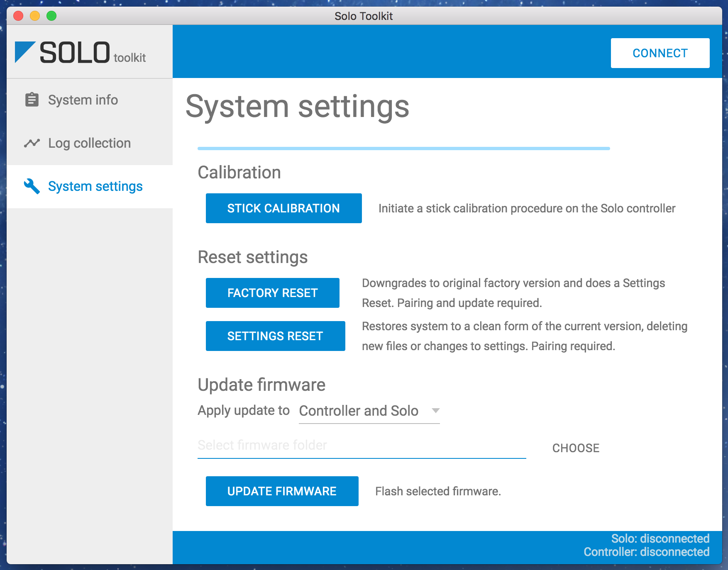Click the Update firmware section heading

(x=261, y=385)
